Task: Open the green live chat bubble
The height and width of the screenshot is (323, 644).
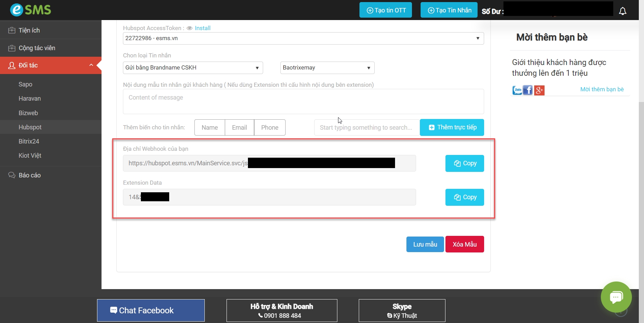Action: click(x=616, y=297)
